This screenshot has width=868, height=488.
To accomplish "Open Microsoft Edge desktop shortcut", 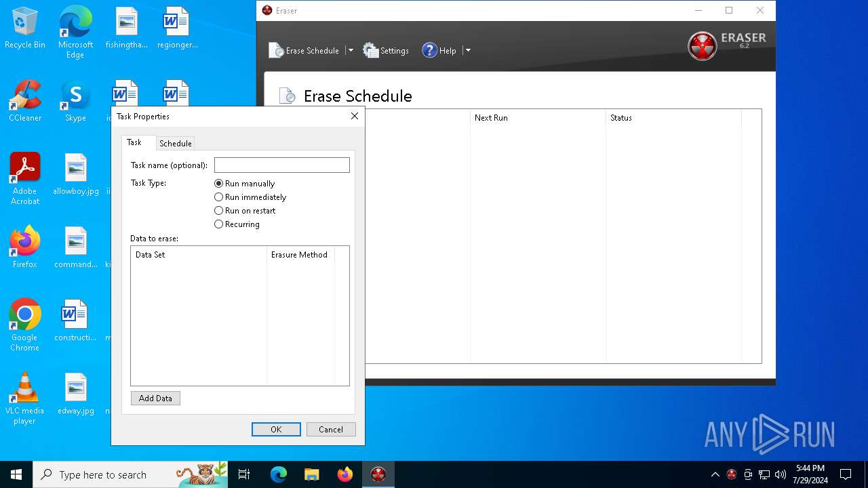I will point(75,33).
